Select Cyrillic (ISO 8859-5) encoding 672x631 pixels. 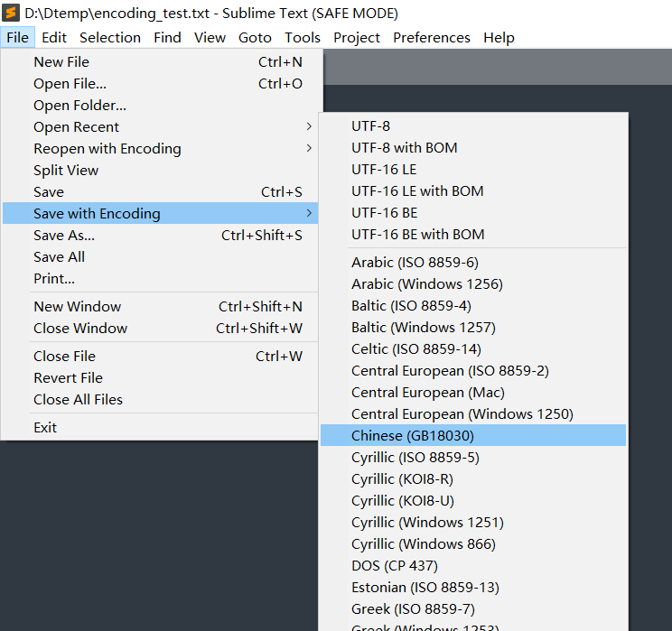click(x=473, y=458)
